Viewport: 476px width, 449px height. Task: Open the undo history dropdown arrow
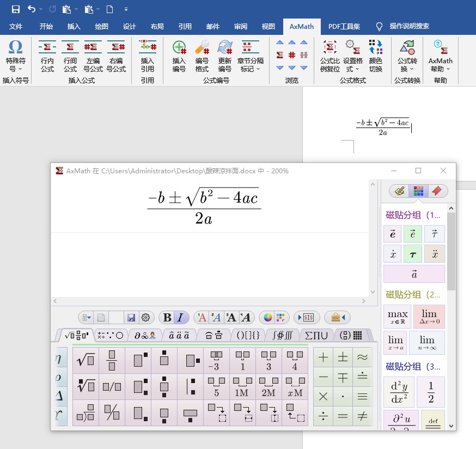[x=41, y=9]
